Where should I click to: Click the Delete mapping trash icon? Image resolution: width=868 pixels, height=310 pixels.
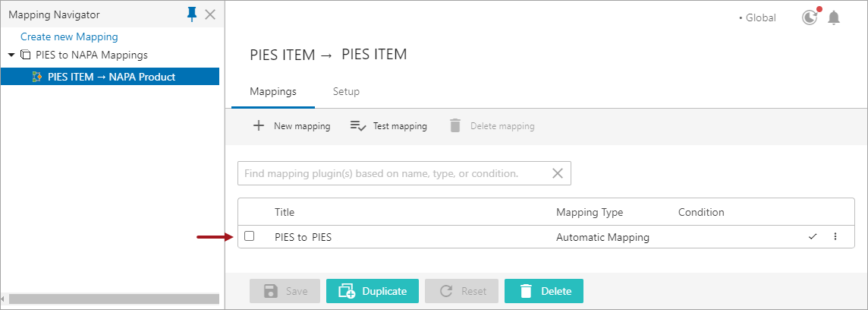point(455,126)
